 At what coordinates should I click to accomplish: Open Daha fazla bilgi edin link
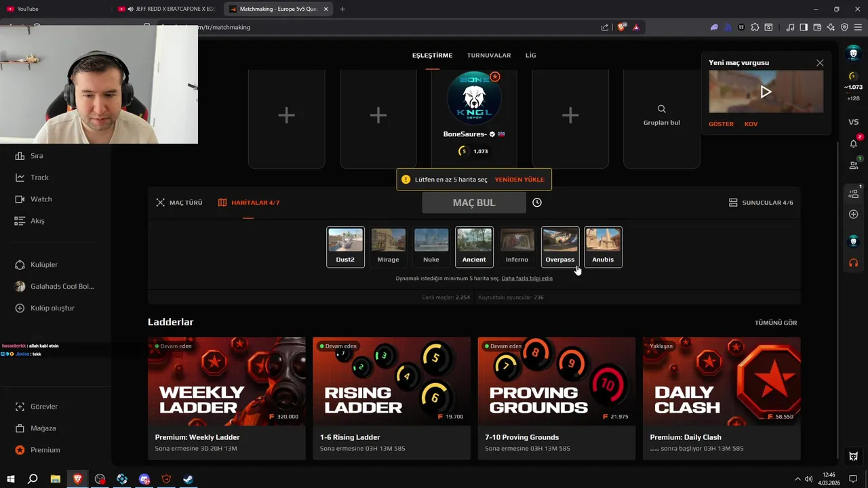[527, 279]
